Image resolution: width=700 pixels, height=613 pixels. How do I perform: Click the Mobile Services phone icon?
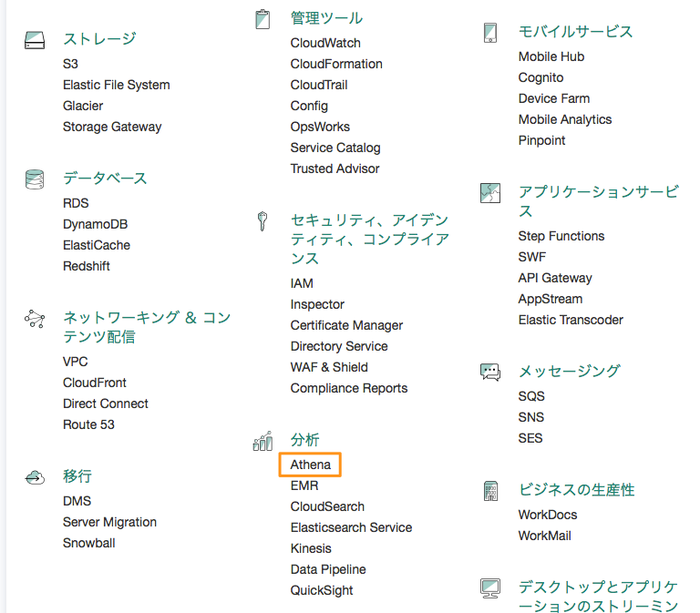[x=490, y=33]
